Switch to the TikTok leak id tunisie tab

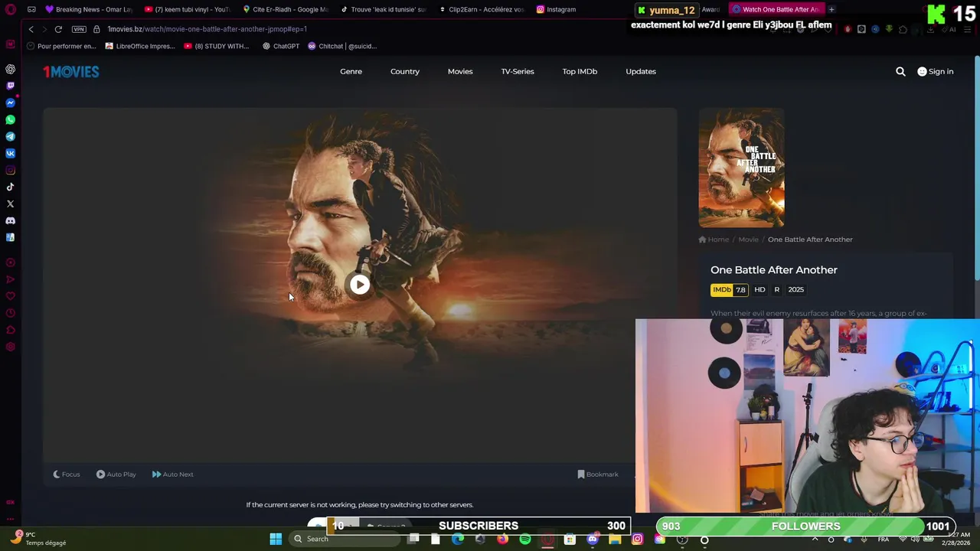coord(383,9)
